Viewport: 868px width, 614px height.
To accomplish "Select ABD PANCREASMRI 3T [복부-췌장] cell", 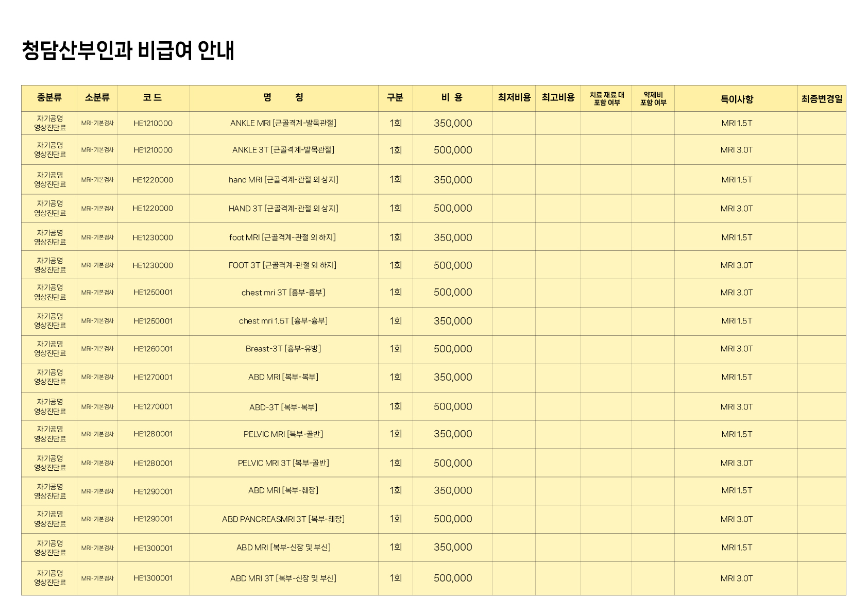I will pos(283,519).
